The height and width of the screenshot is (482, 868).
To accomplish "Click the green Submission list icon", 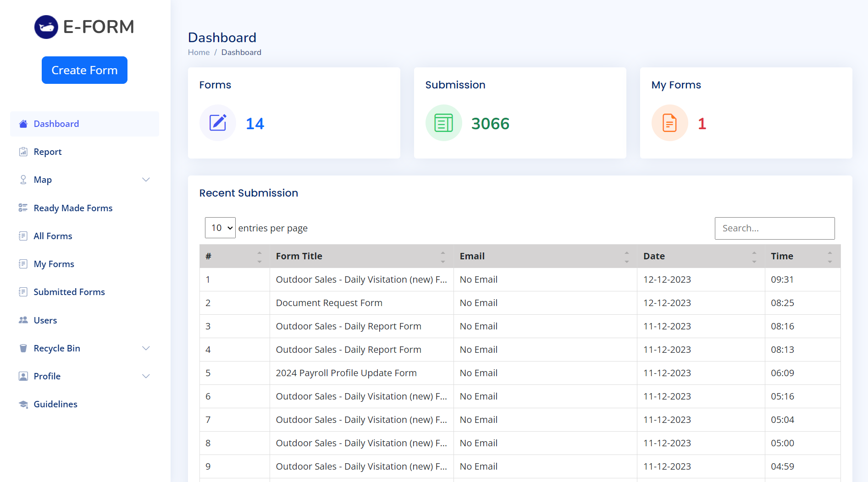I will coord(443,123).
